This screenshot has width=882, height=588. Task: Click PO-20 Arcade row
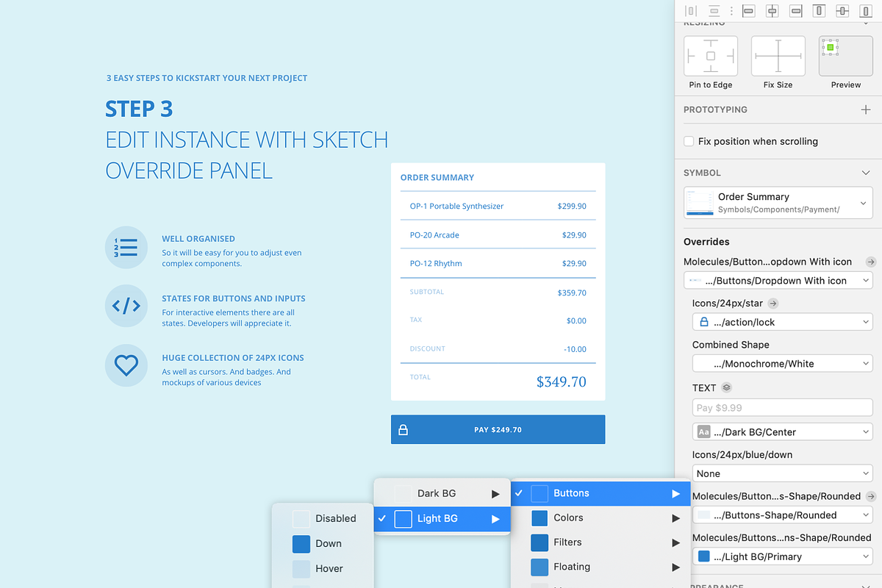[x=498, y=235]
